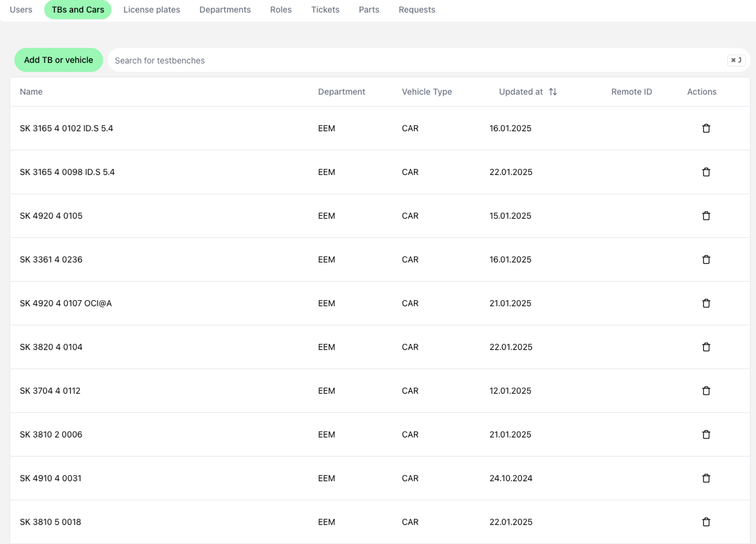Screen dimensions: 756x544
Task: Delete the SK 3704 4 0112 entry
Action: tap(706, 391)
